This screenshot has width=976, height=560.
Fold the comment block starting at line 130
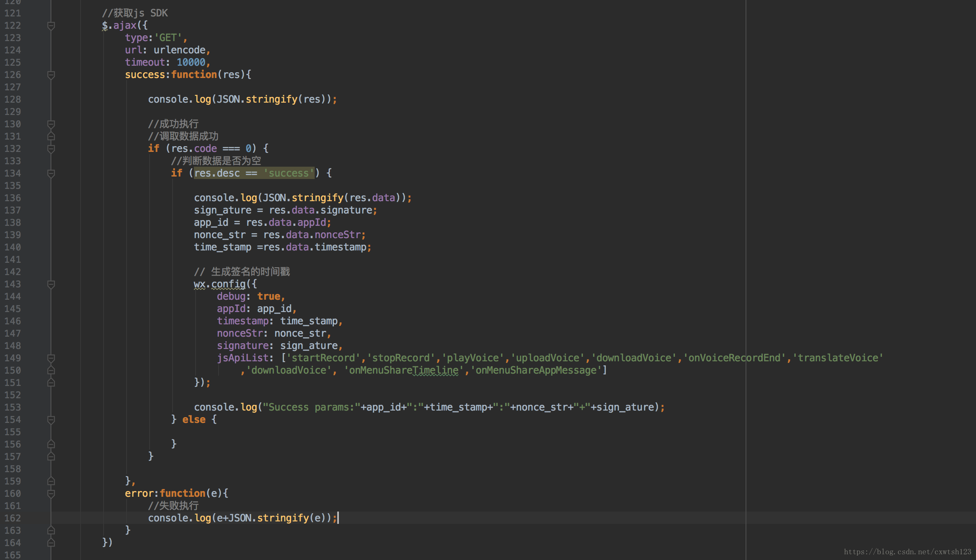pos(51,124)
